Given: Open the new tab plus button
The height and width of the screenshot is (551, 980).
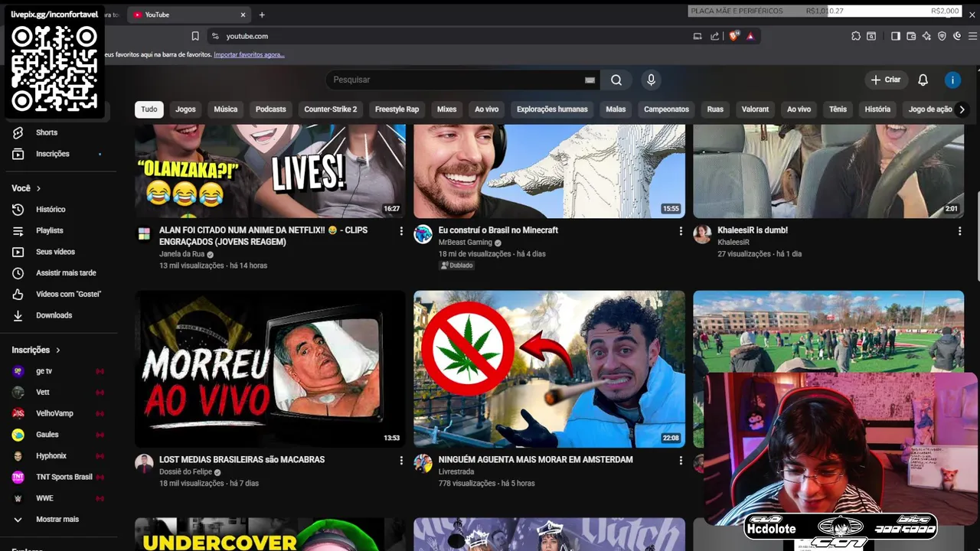Looking at the screenshot, I should pos(262,15).
